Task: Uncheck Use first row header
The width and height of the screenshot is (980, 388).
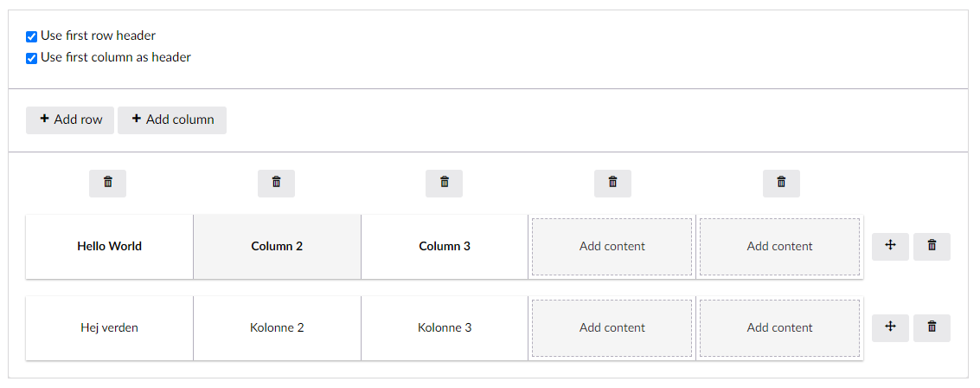Action: point(31,37)
